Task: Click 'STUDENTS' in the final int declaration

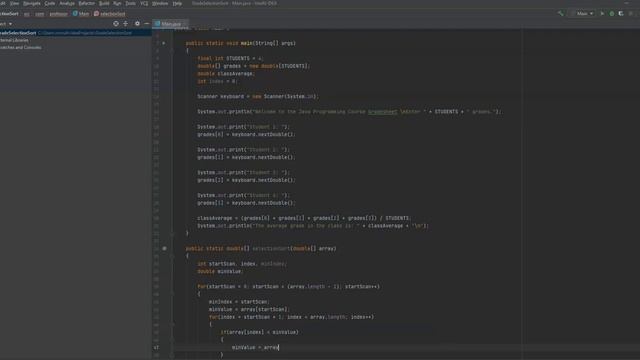Action: [238, 58]
